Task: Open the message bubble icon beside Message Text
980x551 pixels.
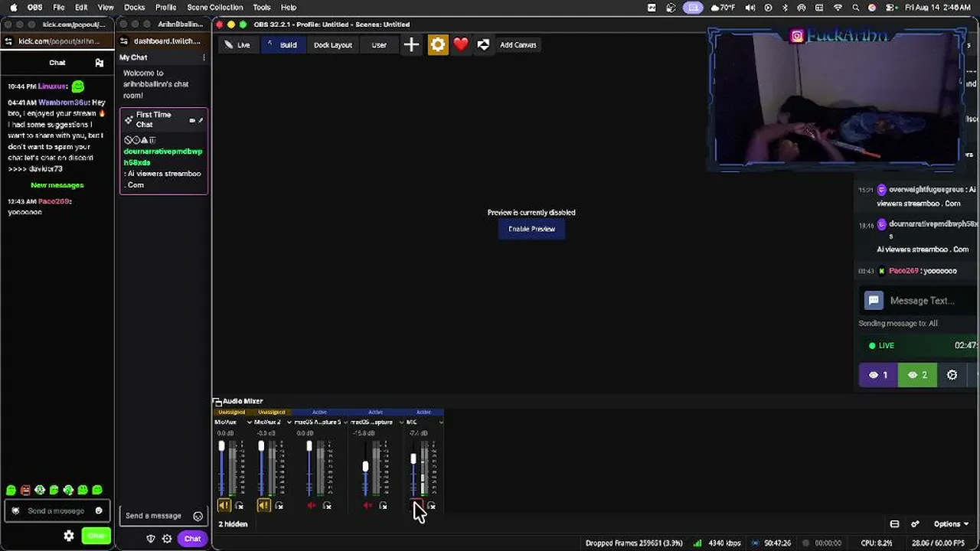Action: pos(874,301)
